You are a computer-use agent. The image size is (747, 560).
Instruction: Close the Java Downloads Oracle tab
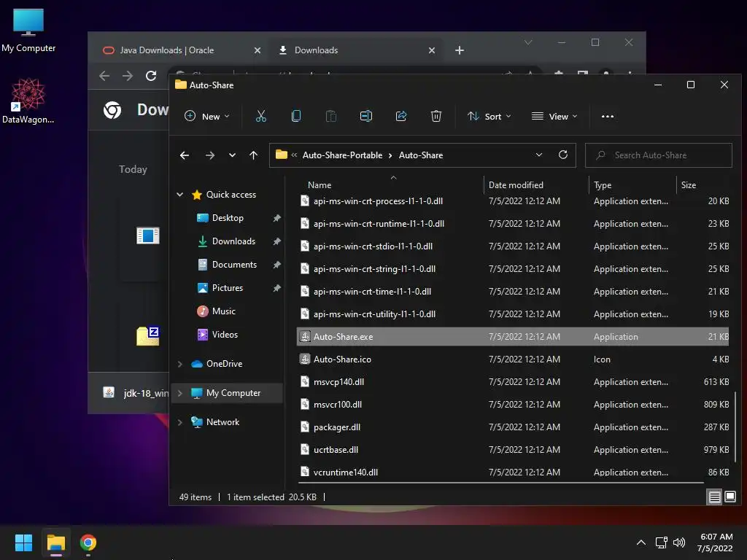click(x=258, y=50)
